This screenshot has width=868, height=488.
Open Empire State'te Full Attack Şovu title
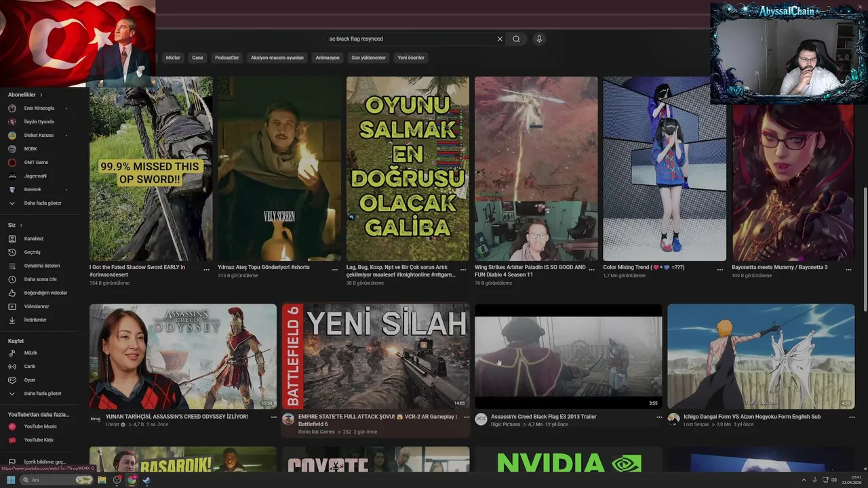click(378, 420)
